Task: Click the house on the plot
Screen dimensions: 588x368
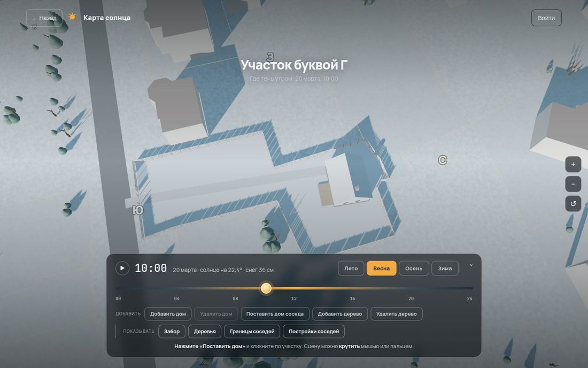Action: pos(349,179)
